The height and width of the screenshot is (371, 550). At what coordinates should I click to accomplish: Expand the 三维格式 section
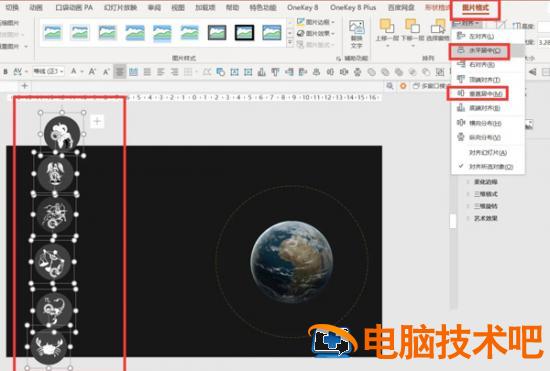[485, 194]
